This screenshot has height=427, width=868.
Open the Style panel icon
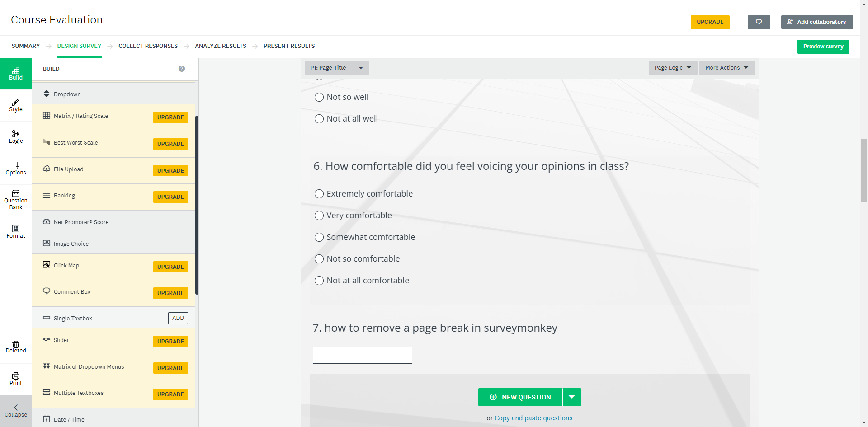16,105
